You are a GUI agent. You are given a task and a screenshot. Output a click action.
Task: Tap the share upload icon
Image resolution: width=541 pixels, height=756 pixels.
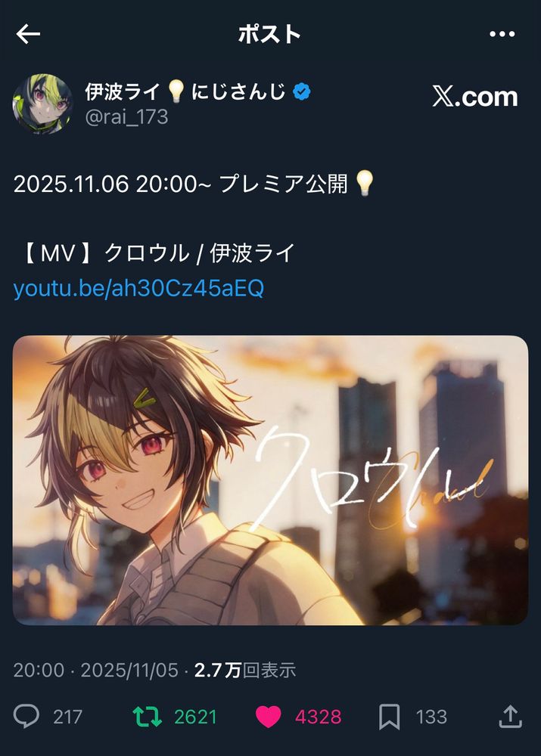coord(511,716)
